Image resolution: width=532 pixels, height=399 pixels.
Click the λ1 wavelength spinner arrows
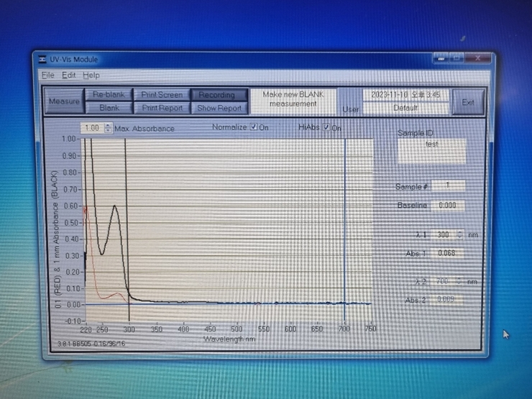[460, 234]
